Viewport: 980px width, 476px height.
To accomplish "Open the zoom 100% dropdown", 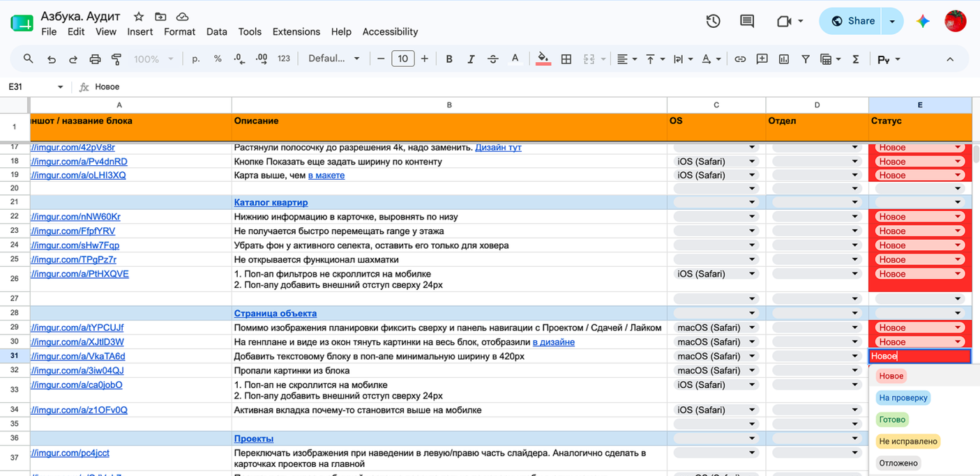I will (x=153, y=59).
